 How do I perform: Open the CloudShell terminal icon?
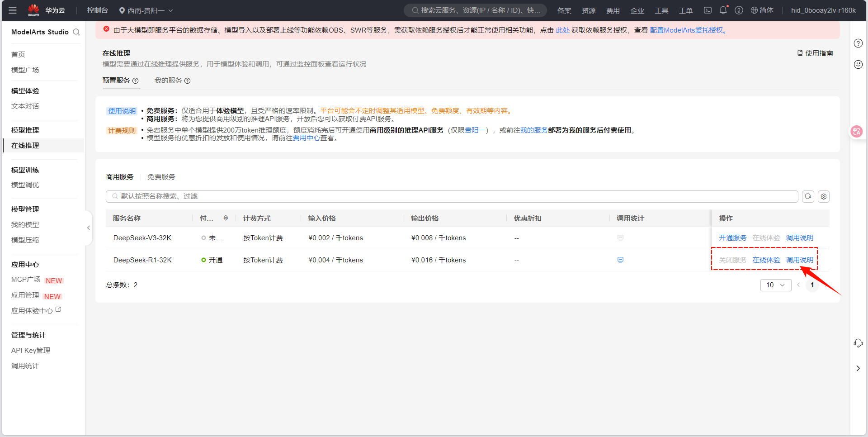click(708, 10)
